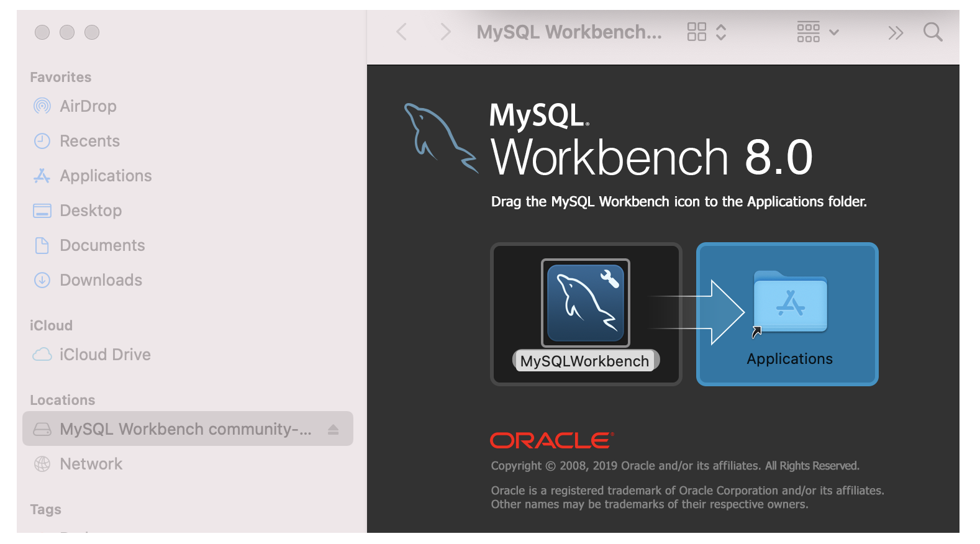Expand the grouping dropdown chevron
Screen dimensions: 980x544
[834, 32]
